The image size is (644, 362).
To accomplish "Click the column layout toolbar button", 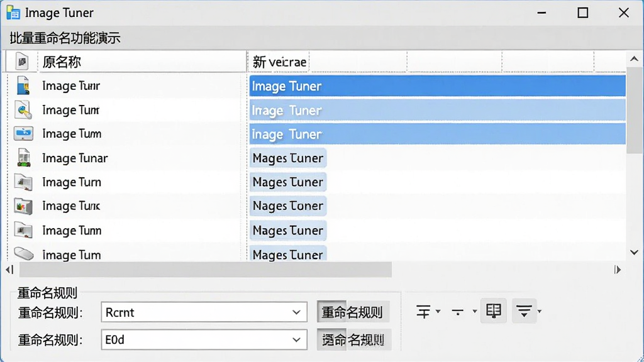I will [x=493, y=311].
